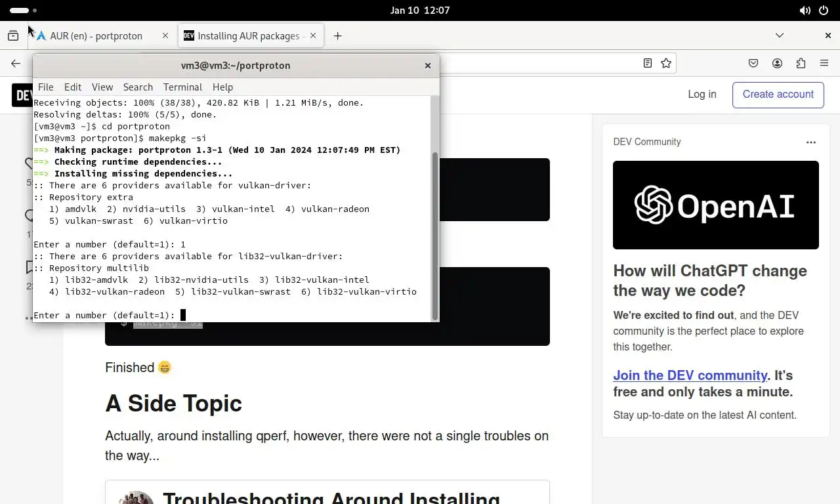
Task: Switch to AUR (en) - portproton tab
Action: [x=96, y=36]
